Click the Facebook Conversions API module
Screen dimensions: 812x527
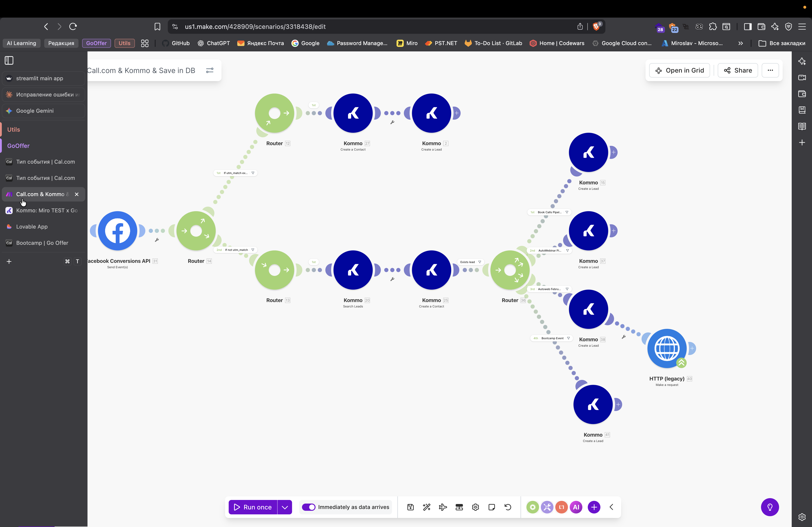tap(117, 231)
